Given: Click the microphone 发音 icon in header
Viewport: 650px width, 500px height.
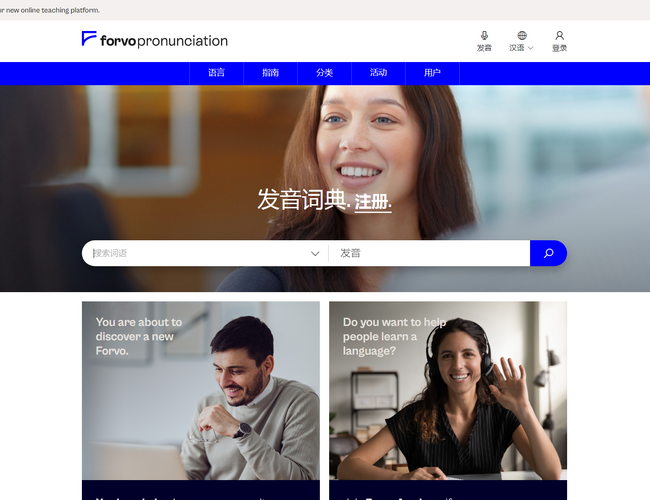Looking at the screenshot, I should click(484, 36).
